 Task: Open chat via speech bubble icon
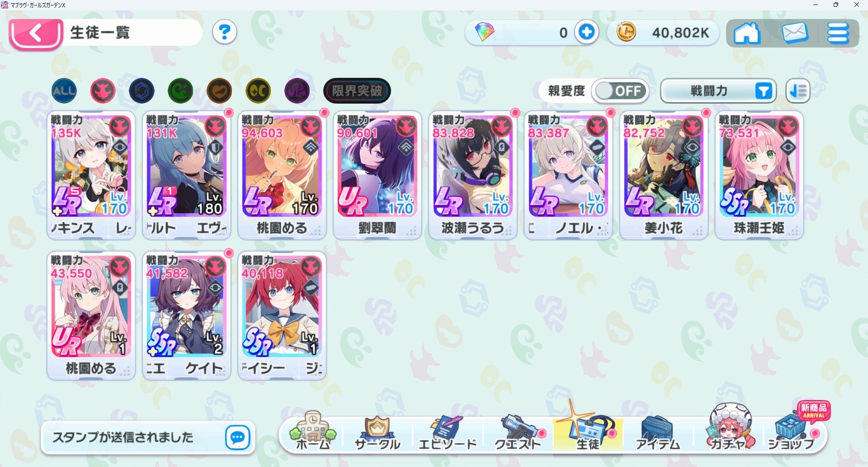point(238,437)
